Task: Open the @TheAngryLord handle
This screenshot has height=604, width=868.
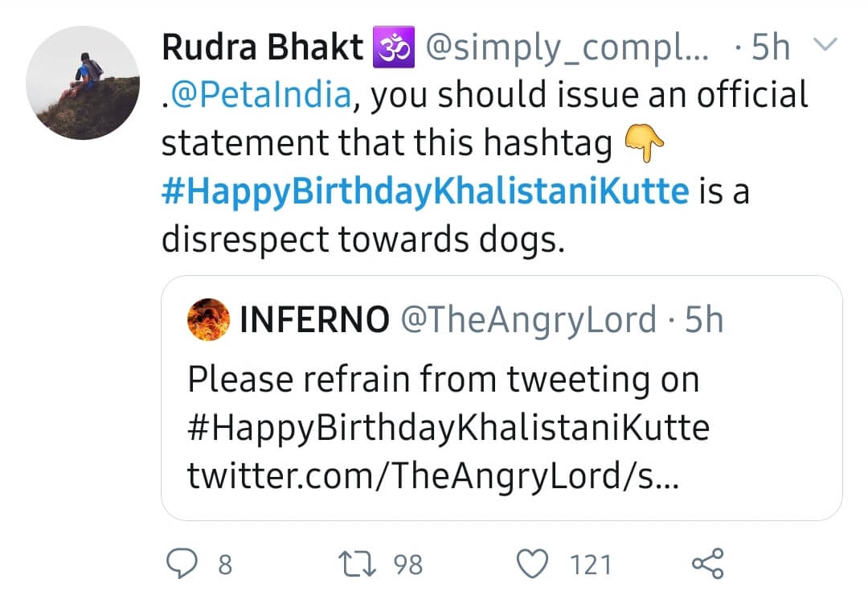Action: point(527,320)
